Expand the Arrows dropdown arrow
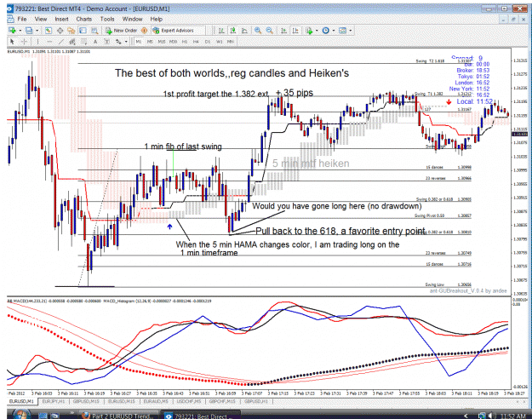This screenshot has width=532, height=419. coord(126,42)
